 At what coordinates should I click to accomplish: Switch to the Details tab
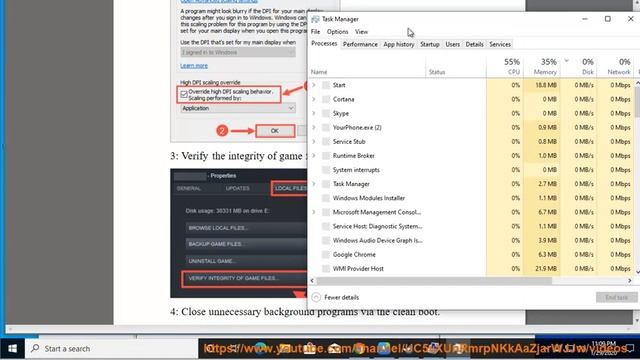coord(474,44)
